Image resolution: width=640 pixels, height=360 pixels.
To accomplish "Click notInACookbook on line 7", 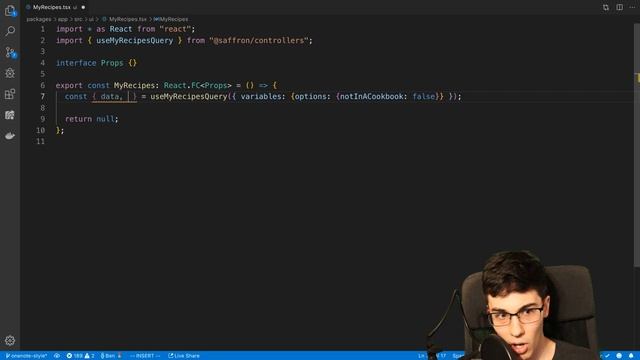I will (x=371, y=96).
